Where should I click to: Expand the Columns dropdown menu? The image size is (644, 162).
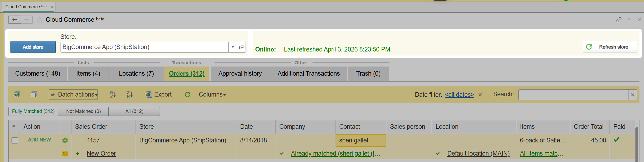(x=212, y=94)
